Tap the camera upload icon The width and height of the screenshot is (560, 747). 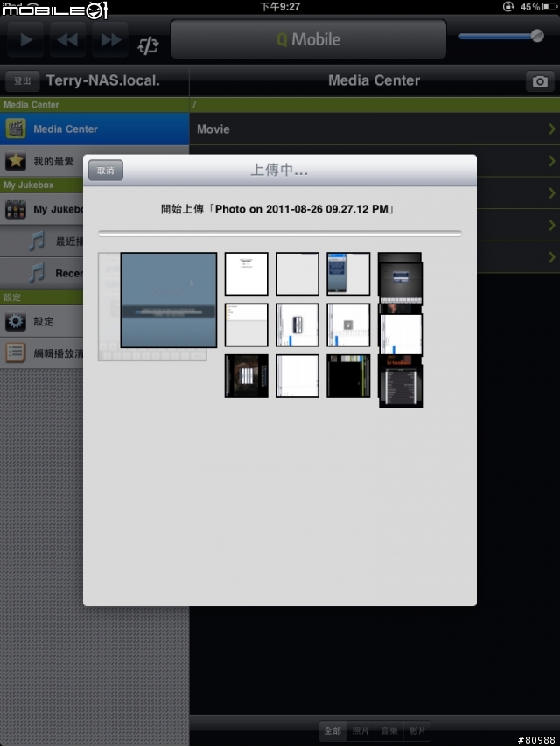point(540,81)
